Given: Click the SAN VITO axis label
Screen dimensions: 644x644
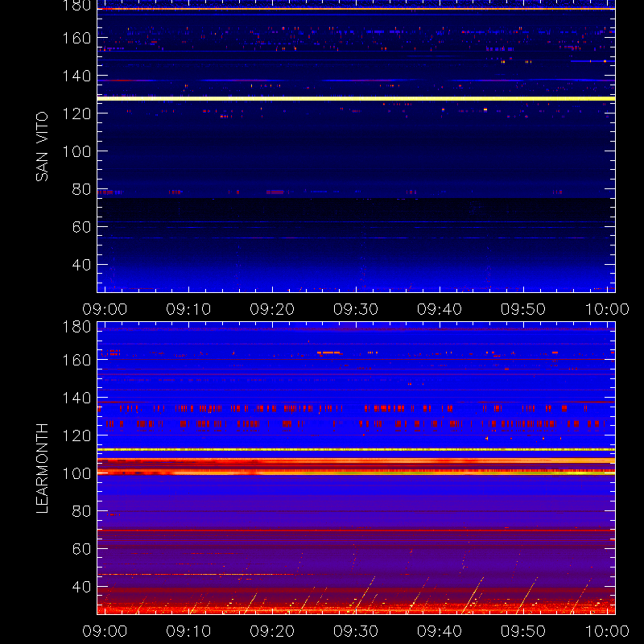Looking at the screenshot, I should coord(42,147).
